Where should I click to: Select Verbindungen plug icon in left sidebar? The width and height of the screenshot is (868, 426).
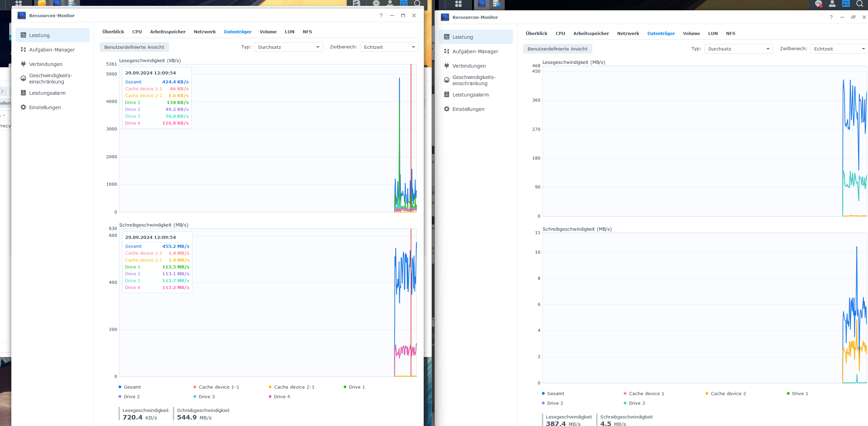23,64
